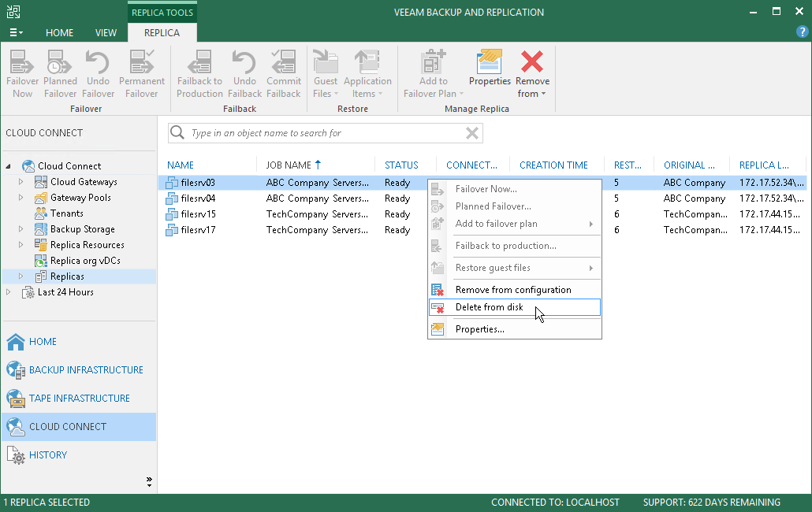Expand the Cloud Gateways tree node

20,181
